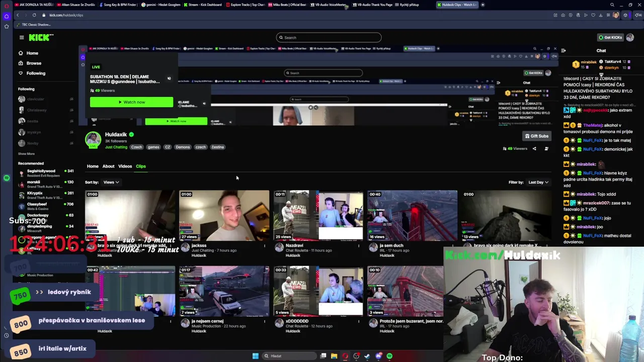Click the Just Chatting category link
The height and width of the screenshot is (362, 644).
click(116, 147)
